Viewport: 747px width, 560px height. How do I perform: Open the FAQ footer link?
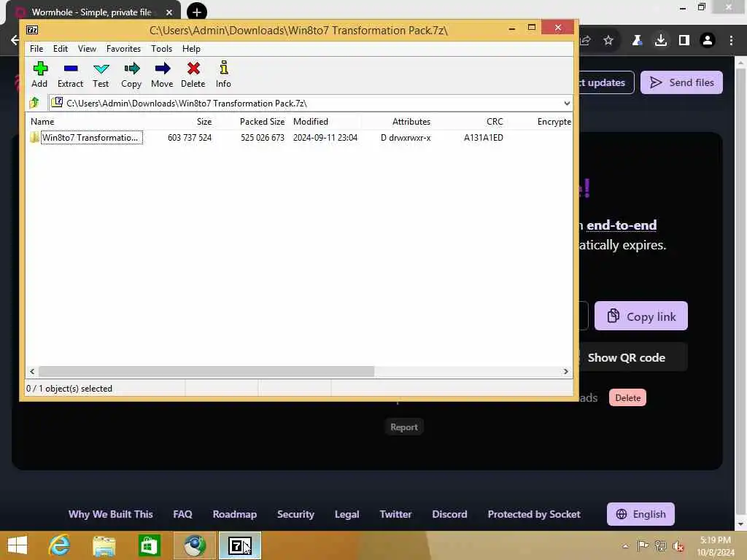[x=182, y=514]
